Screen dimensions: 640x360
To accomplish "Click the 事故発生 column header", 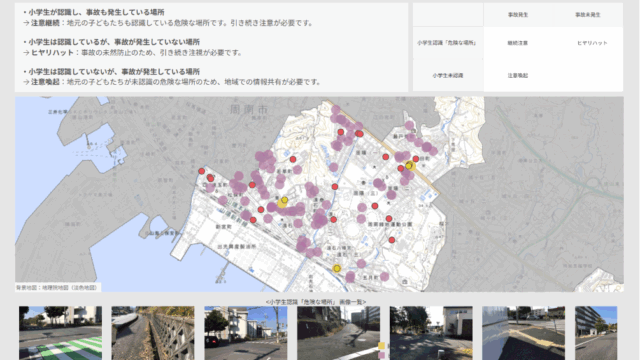I will pos(518,15).
